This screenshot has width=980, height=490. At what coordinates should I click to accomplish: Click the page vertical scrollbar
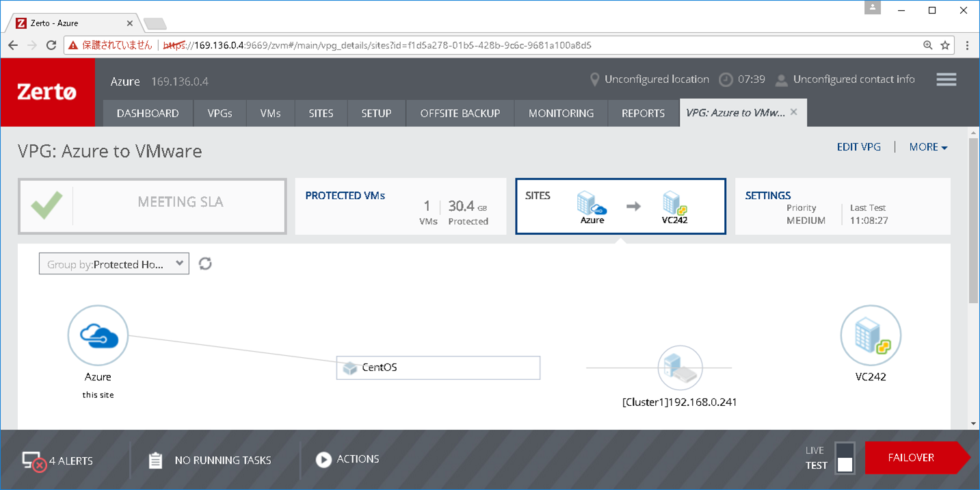[x=974, y=219]
